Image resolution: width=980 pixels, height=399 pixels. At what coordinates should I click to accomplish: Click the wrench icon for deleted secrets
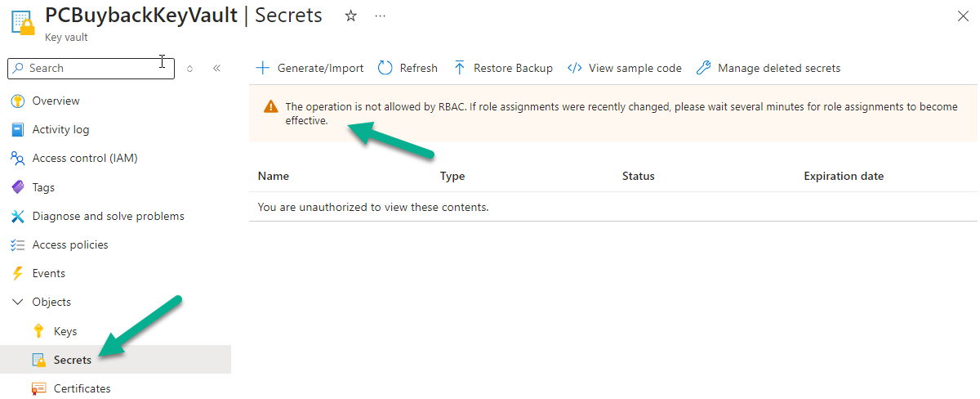[x=703, y=69]
